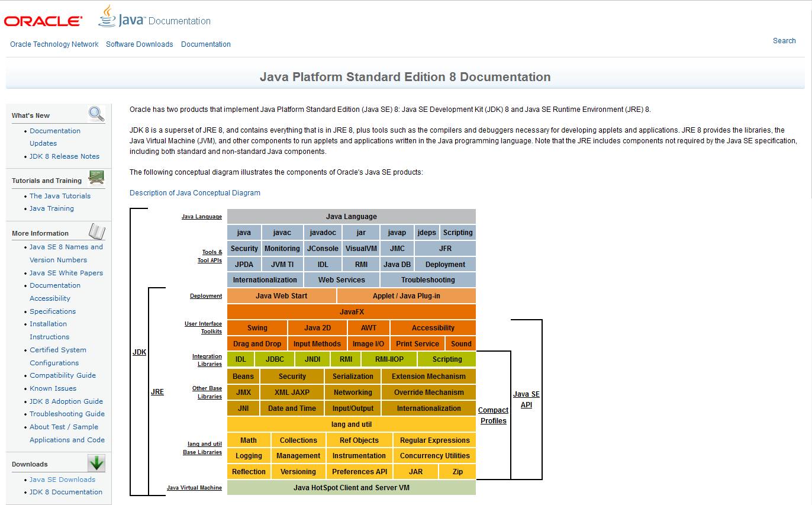Image resolution: width=812 pixels, height=505 pixels.
Task: Open Java SE White Papers link
Action: point(66,273)
